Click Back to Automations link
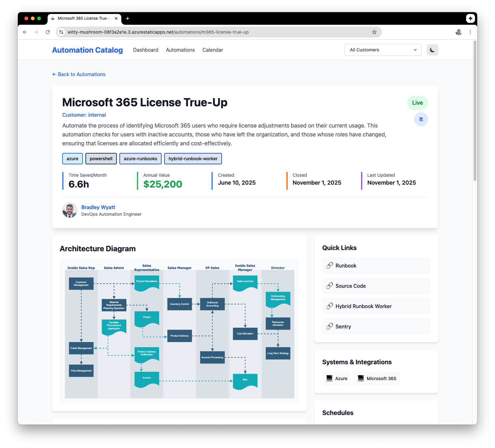Viewport: 495px width, 448px height. (79, 74)
